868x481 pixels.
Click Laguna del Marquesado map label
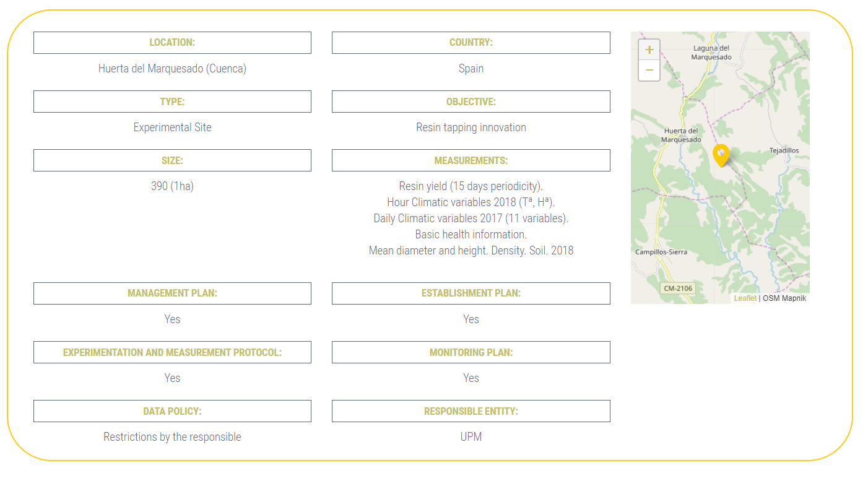coord(711,53)
